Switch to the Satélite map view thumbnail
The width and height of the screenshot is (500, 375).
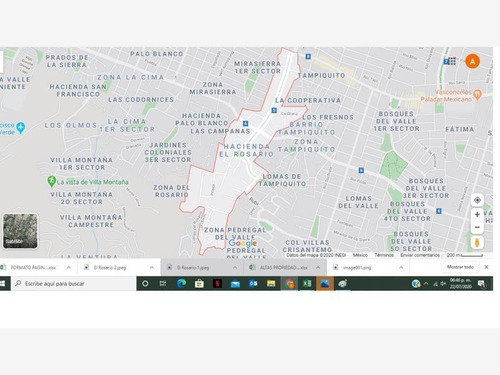coord(20,231)
